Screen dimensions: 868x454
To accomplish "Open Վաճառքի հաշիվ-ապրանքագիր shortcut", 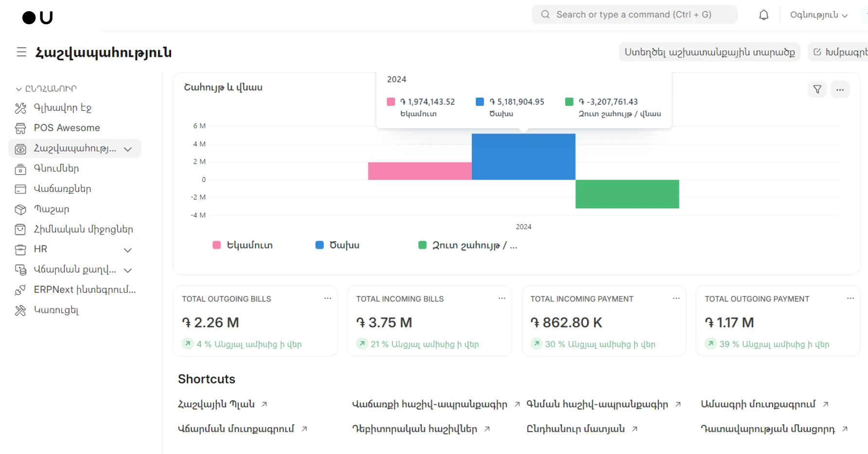I will (x=430, y=404).
